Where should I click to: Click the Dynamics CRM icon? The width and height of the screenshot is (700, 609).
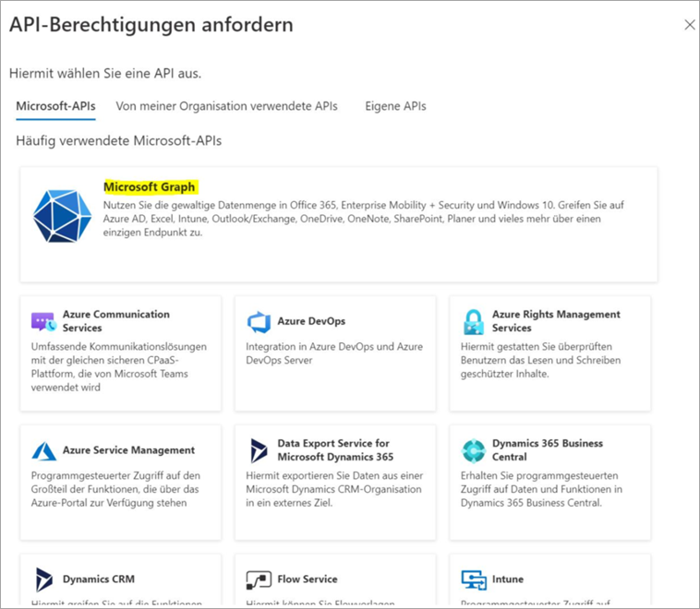[43, 579]
